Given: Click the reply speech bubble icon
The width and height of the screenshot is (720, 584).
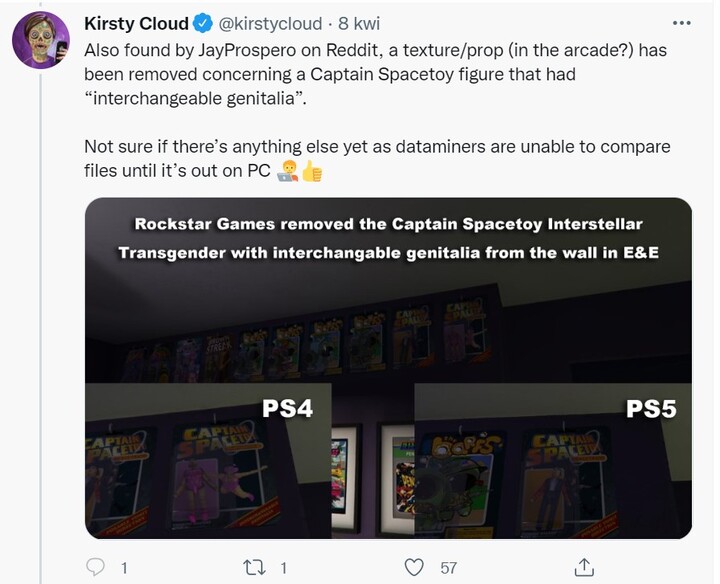Looking at the screenshot, I should coord(95,567).
